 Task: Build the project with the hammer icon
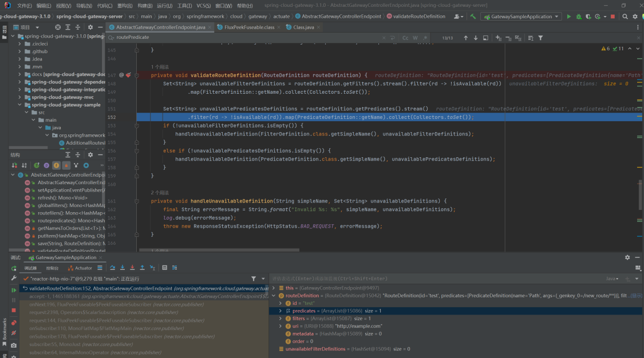473,17
